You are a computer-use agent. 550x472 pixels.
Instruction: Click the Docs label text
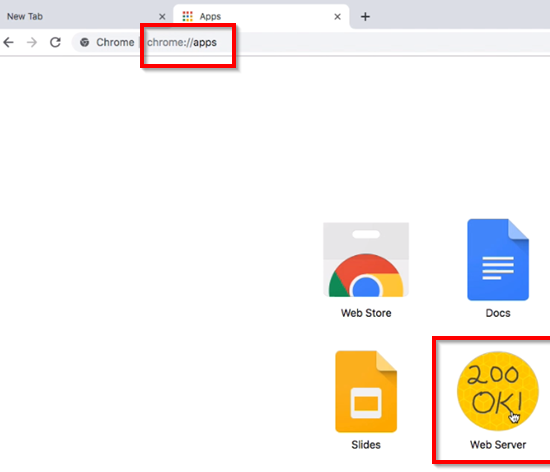(498, 313)
